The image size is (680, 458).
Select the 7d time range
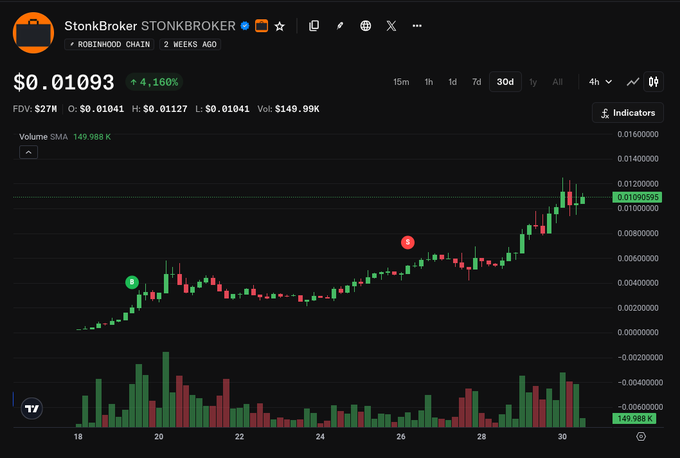pyautogui.click(x=476, y=82)
